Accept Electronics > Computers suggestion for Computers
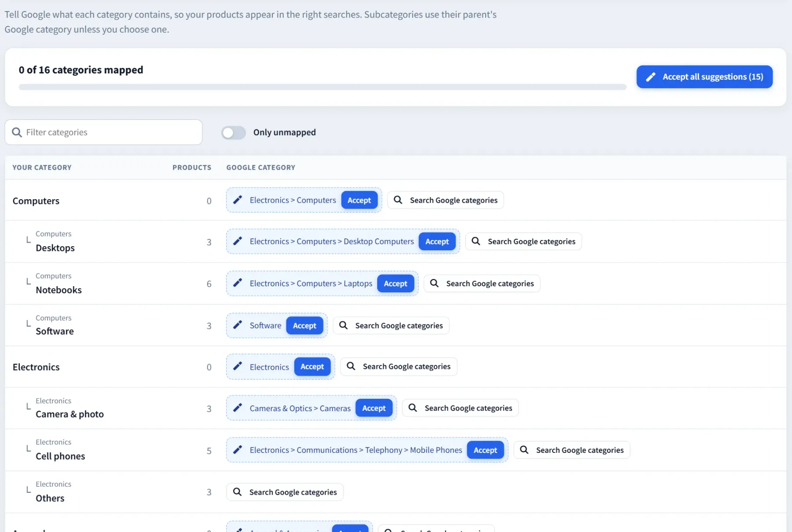Image resolution: width=792 pixels, height=532 pixels. (x=359, y=200)
